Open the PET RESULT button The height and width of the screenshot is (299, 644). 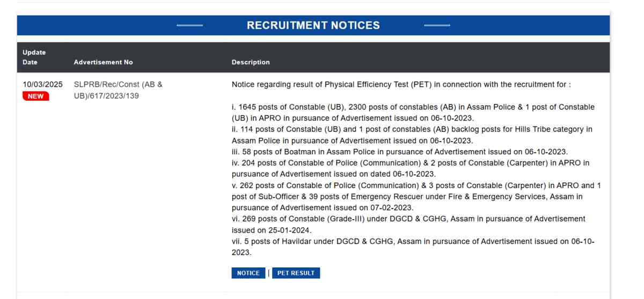(x=296, y=273)
